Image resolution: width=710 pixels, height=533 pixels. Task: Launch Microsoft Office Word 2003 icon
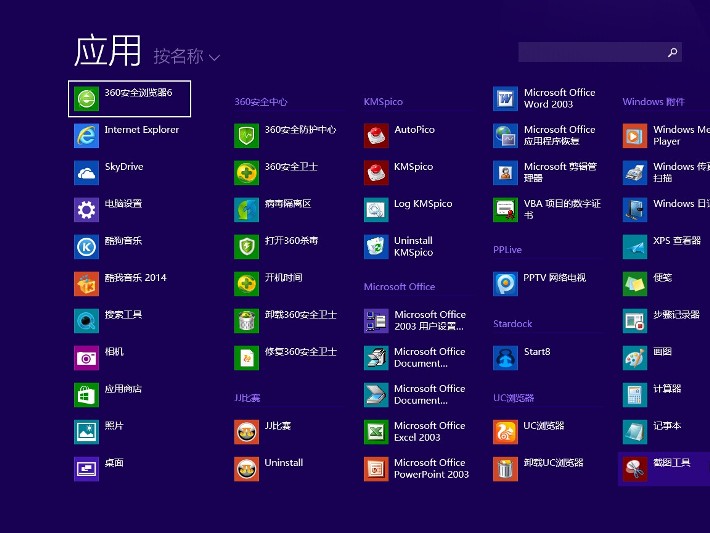pyautogui.click(x=505, y=98)
